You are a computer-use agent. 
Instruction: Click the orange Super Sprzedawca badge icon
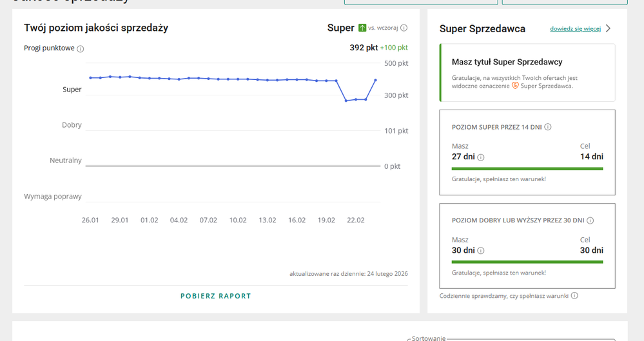(515, 86)
